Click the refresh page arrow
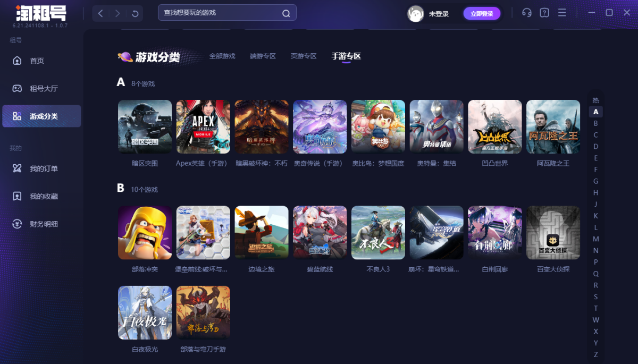The width and height of the screenshot is (638, 364). tap(135, 13)
